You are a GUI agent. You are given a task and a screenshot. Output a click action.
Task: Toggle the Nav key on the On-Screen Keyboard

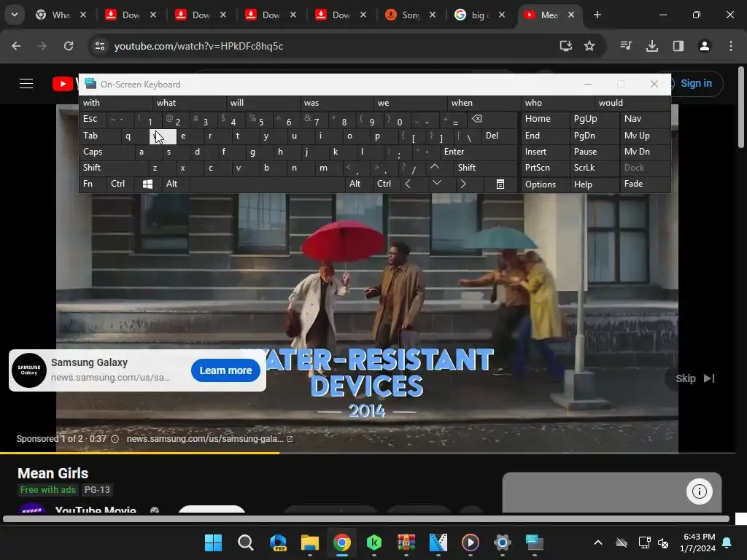click(645, 119)
